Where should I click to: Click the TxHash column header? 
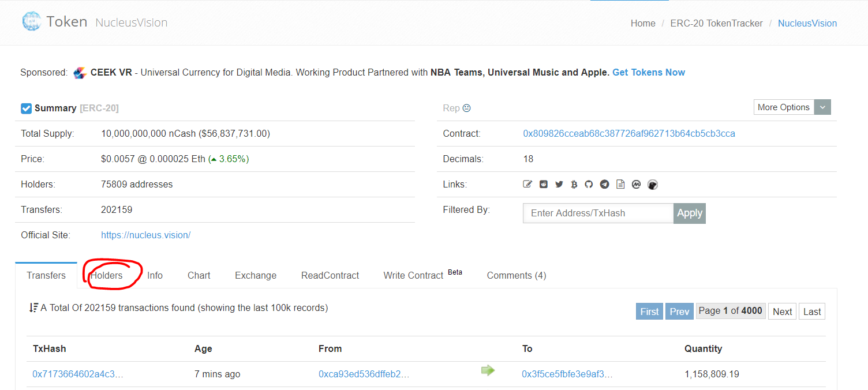[49, 348]
